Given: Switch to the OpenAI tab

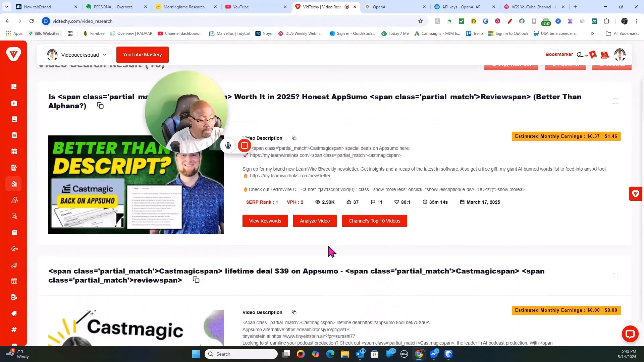Looking at the screenshot, I should 395,7.
